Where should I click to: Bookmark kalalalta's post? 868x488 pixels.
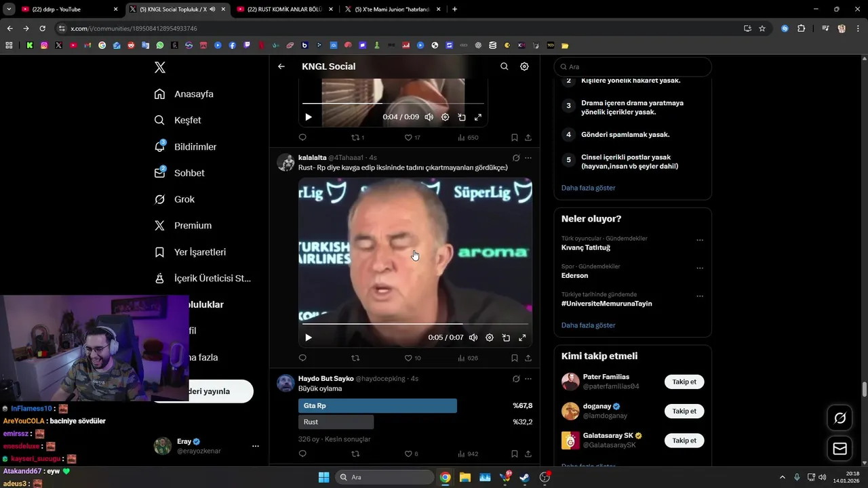pyautogui.click(x=514, y=358)
